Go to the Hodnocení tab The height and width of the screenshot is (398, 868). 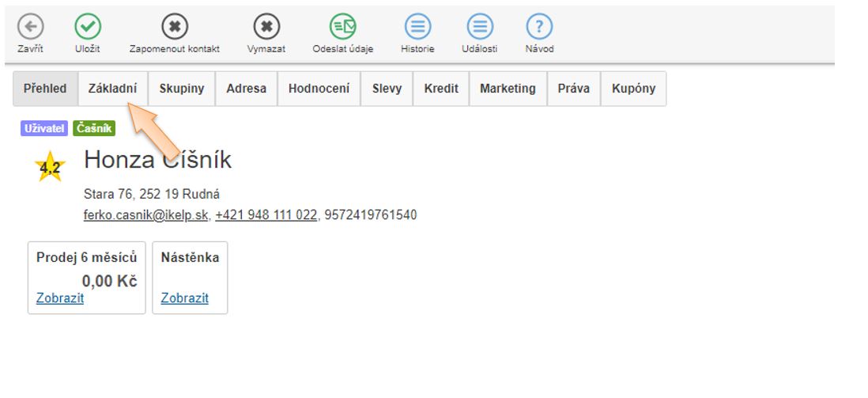pyautogui.click(x=319, y=89)
